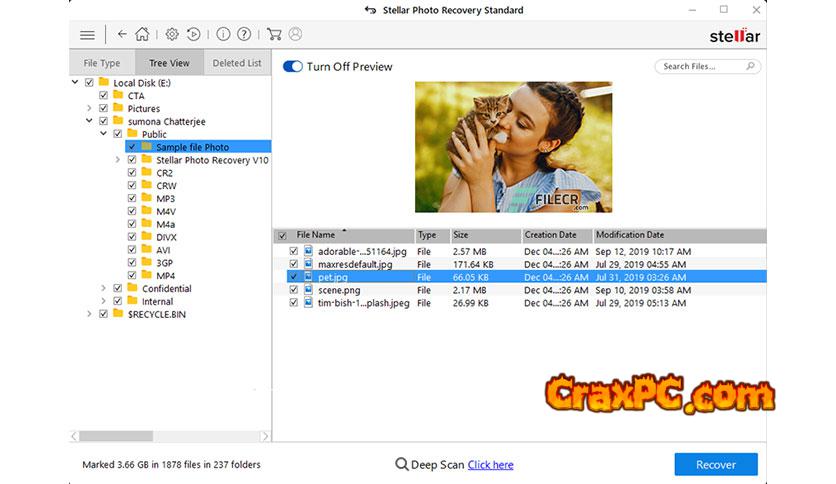Expand the Pictures folder
The image size is (836, 484).
point(89,108)
